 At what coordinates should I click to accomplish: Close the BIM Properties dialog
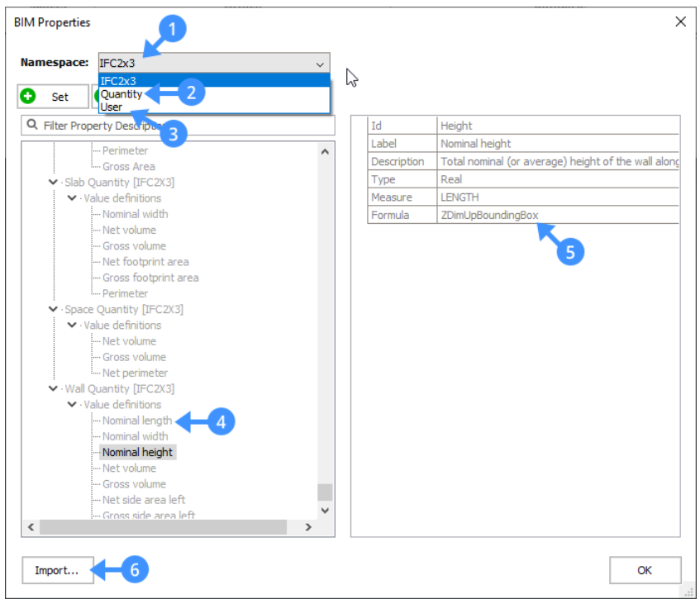tap(680, 22)
